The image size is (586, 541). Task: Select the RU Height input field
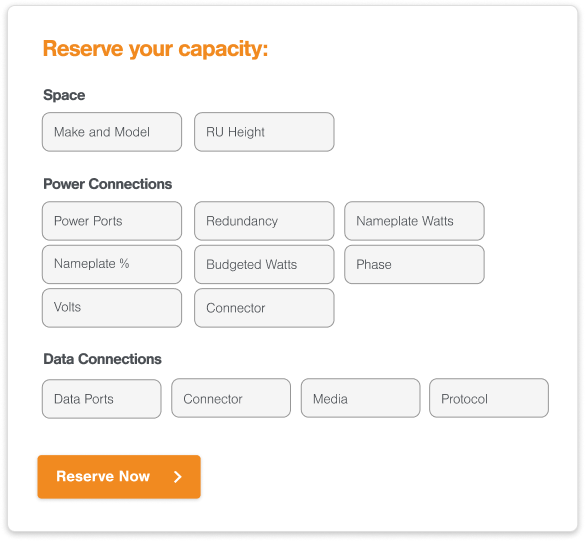pyautogui.click(x=264, y=132)
